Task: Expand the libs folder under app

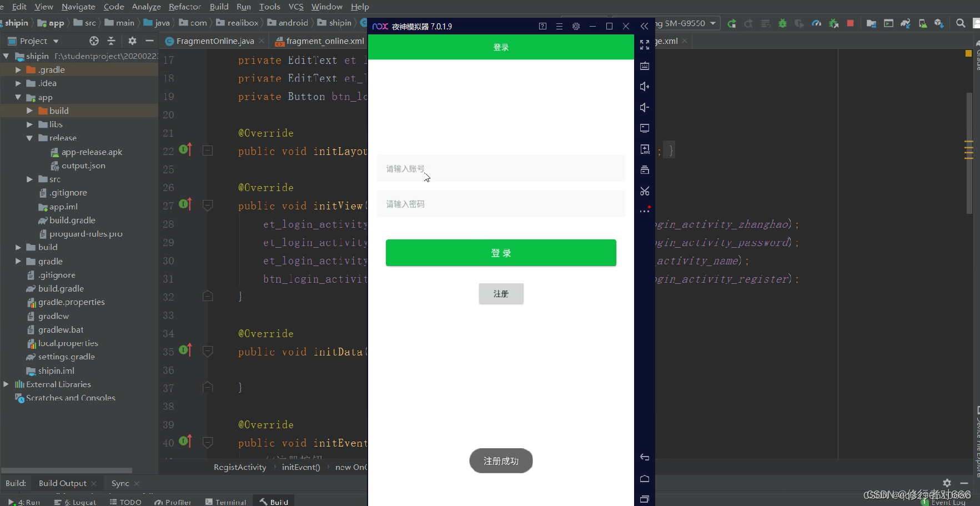Action: pos(29,124)
